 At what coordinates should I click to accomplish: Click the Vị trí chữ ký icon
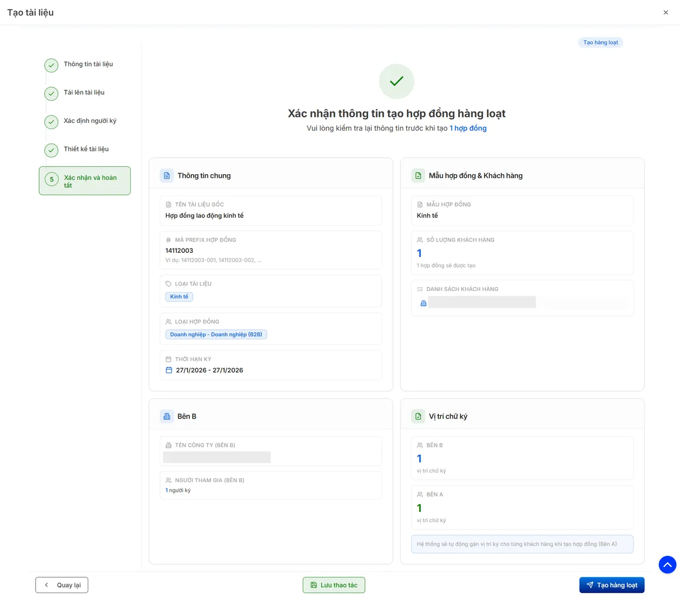click(x=418, y=416)
